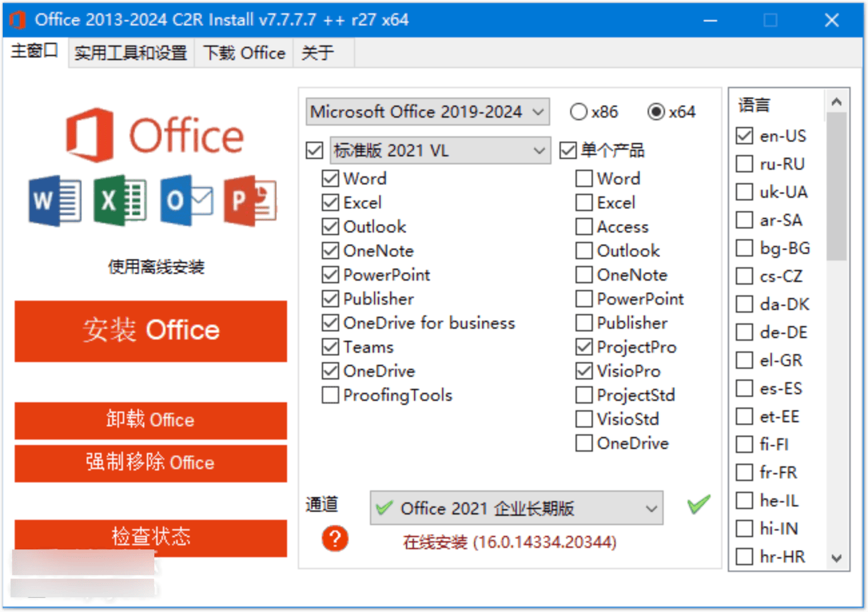This screenshot has height=612, width=868.
Task: Click the Word app icon
Action: point(55,201)
